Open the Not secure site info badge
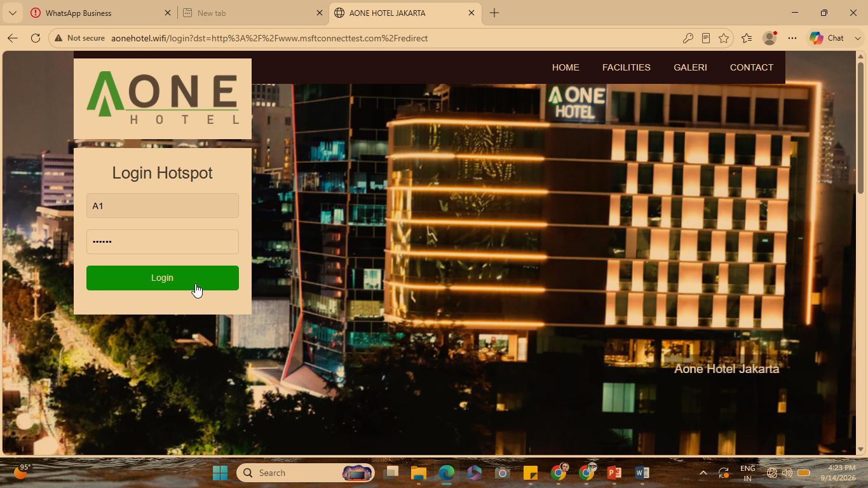868x488 pixels. click(x=80, y=38)
